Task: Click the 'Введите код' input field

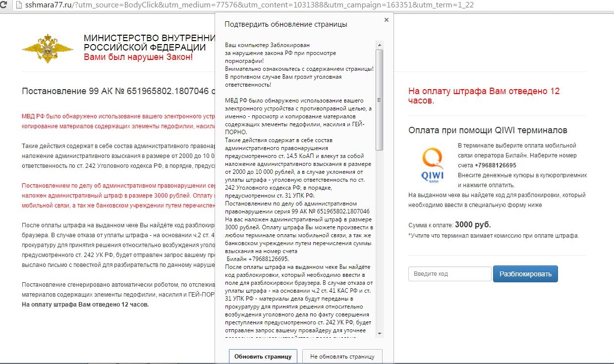Action: tap(450, 274)
